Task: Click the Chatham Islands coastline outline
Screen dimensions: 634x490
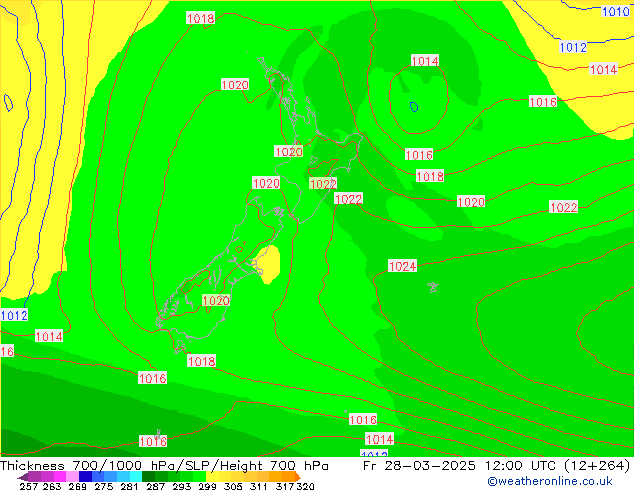Action: 433,287
